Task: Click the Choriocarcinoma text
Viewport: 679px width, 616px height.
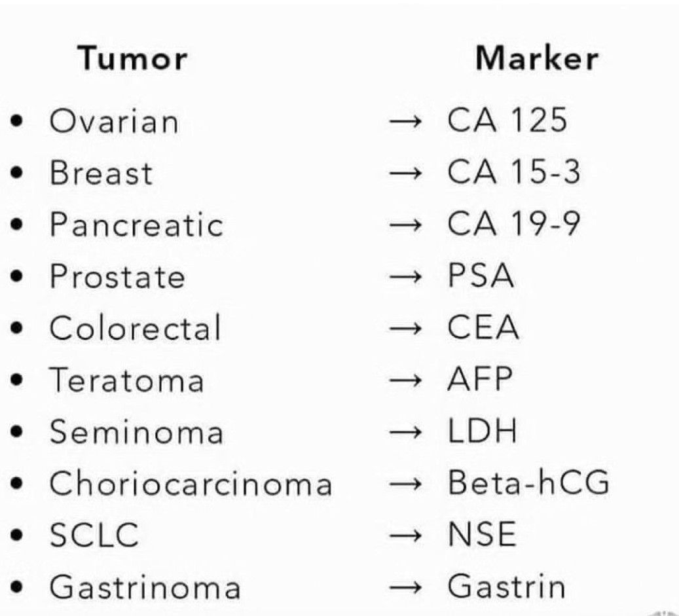Action: [x=191, y=484]
